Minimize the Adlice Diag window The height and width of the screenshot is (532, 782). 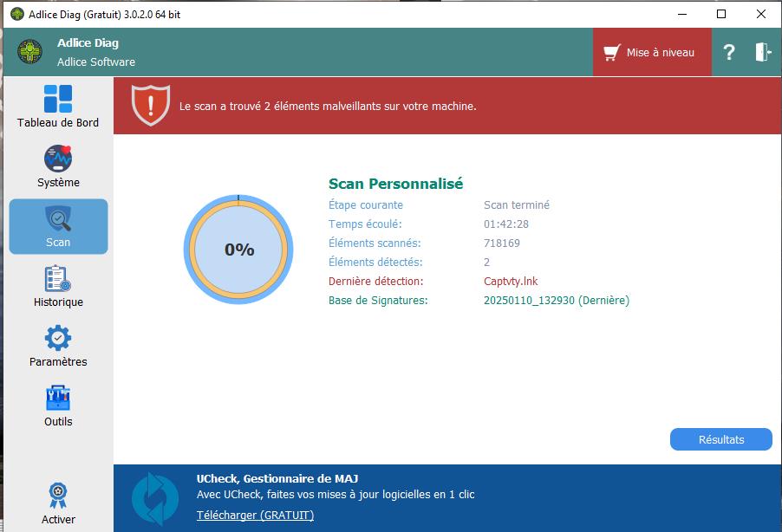pyautogui.click(x=682, y=14)
